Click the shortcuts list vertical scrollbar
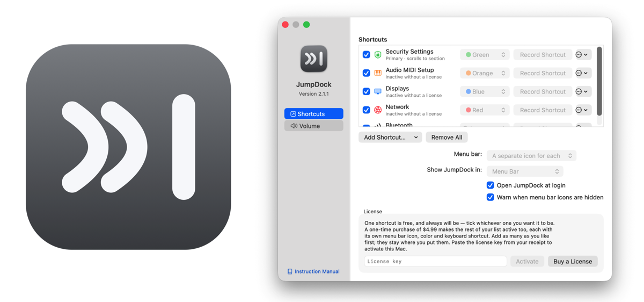Viewport: 644px width, 302px height. point(599,81)
